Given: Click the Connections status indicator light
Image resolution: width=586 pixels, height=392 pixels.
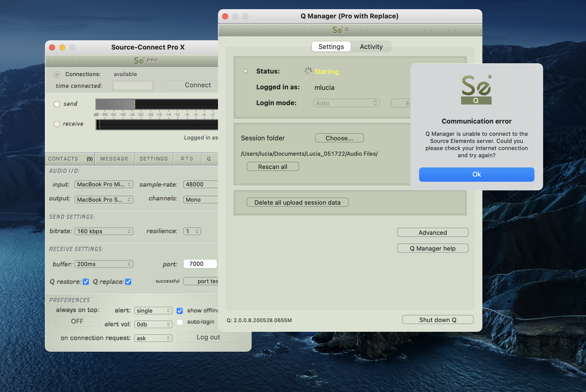Looking at the screenshot, I should point(57,74).
